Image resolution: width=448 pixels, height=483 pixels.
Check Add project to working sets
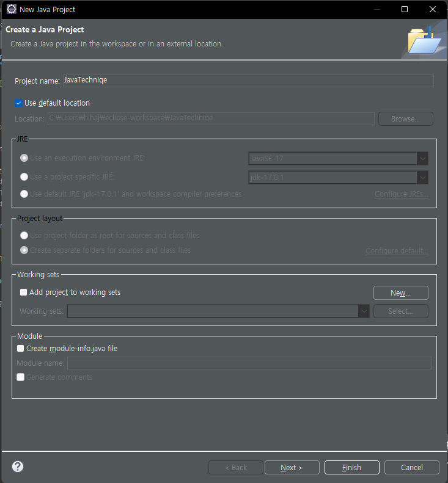[23, 292]
